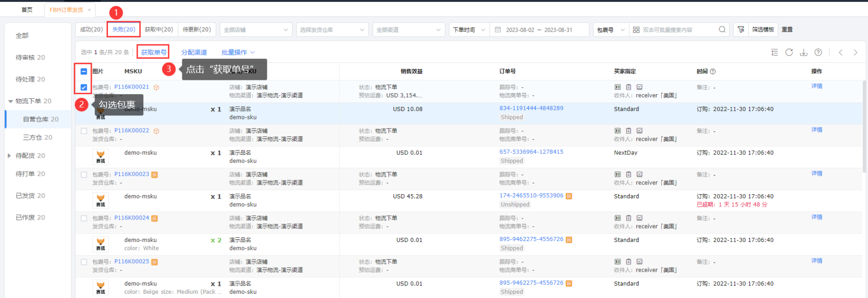Click the 2023-08-02 ~ 2023-08-31 date range field
The image size is (868, 298).
(x=539, y=29)
